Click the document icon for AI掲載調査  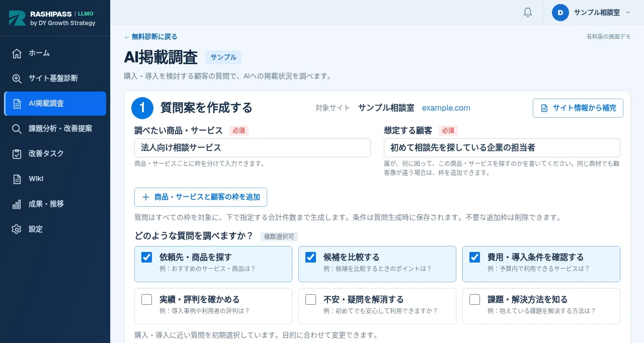click(17, 104)
